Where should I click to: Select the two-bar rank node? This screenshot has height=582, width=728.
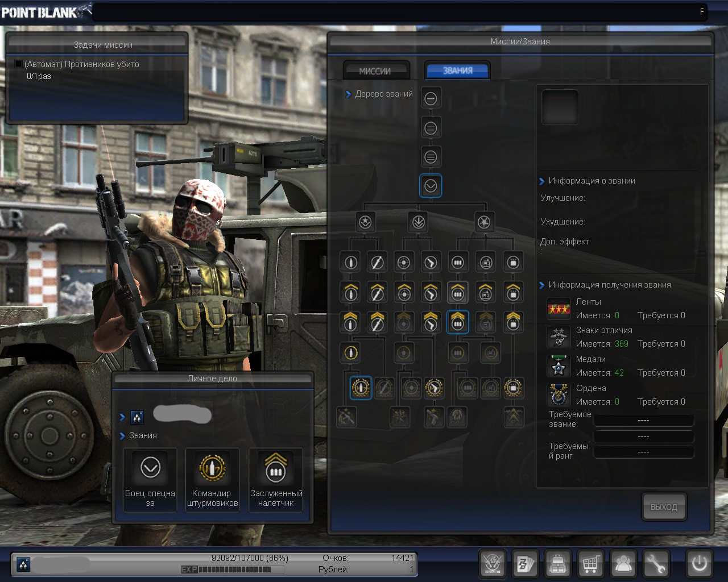(431, 128)
